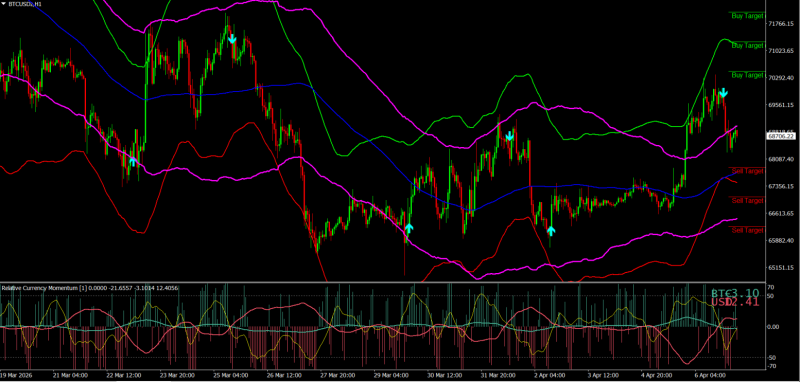Click the 27 Mar 20:00 time label
Image resolution: width=800 pixels, height=382 pixels.
(x=338, y=375)
